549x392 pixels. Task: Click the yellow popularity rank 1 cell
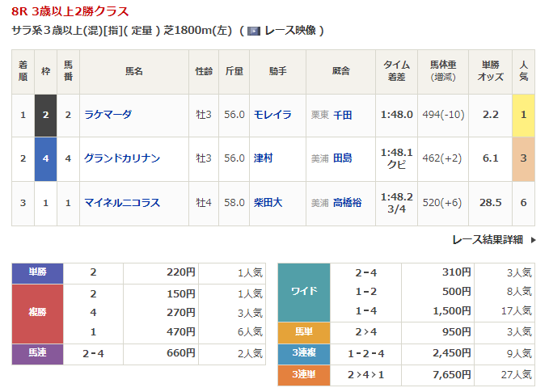tap(523, 115)
